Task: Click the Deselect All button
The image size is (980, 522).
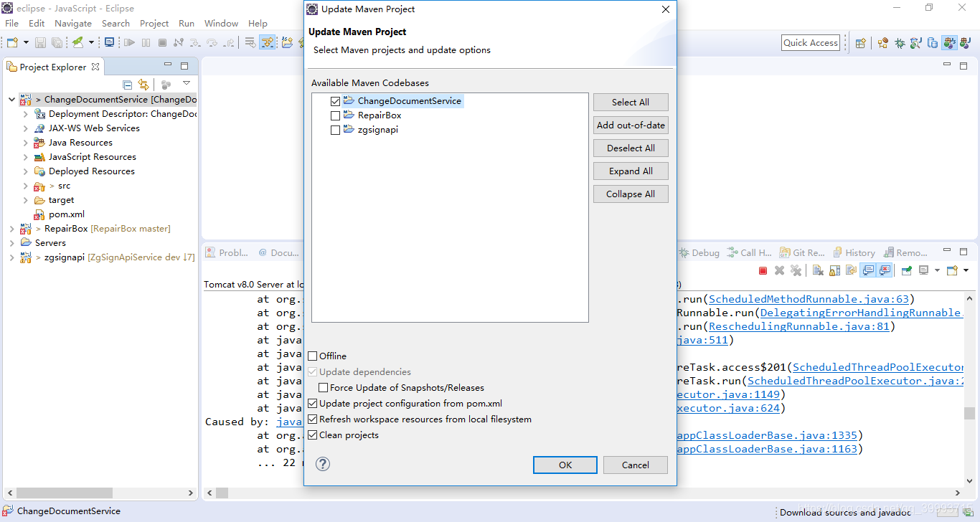Action: pyautogui.click(x=631, y=148)
